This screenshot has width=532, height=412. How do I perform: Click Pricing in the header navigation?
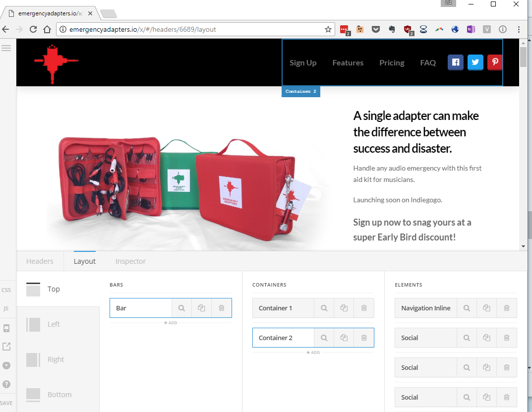(x=392, y=63)
